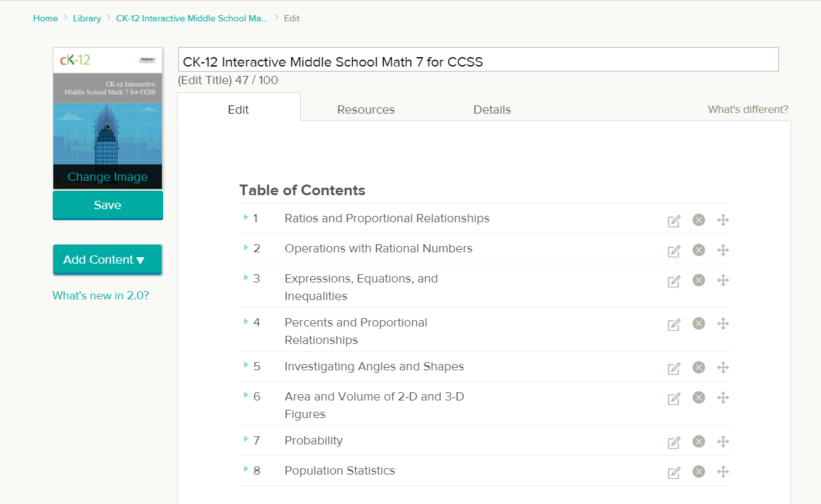Delete chapter 7 Probability
821x504 pixels.
click(699, 442)
